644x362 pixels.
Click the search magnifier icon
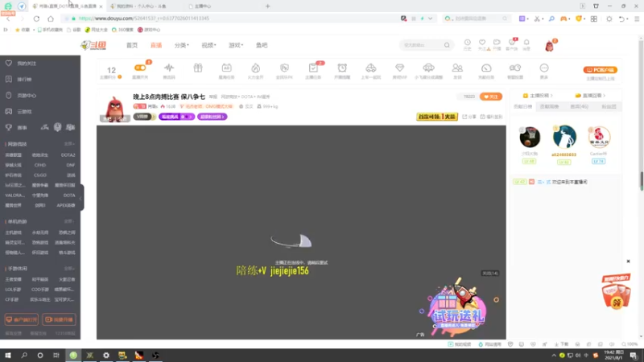tap(447, 45)
